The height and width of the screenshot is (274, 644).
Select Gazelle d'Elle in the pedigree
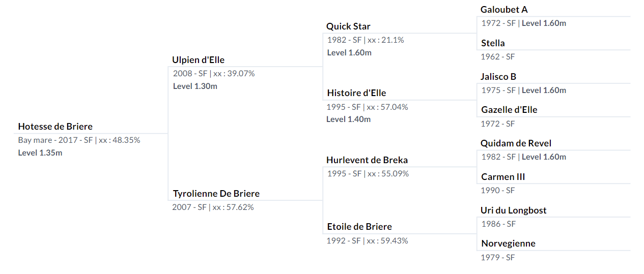pos(509,110)
